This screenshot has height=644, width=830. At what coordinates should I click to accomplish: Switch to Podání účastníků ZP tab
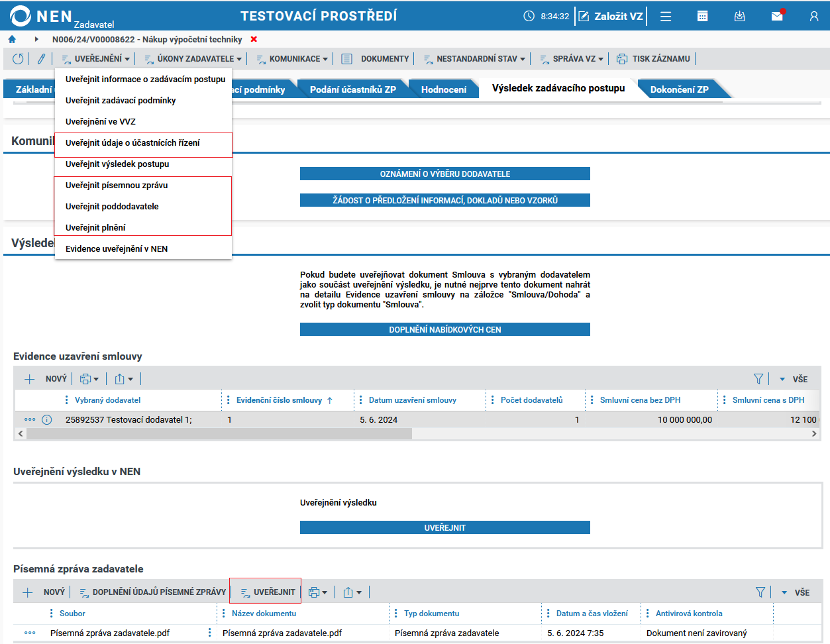pos(353,89)
